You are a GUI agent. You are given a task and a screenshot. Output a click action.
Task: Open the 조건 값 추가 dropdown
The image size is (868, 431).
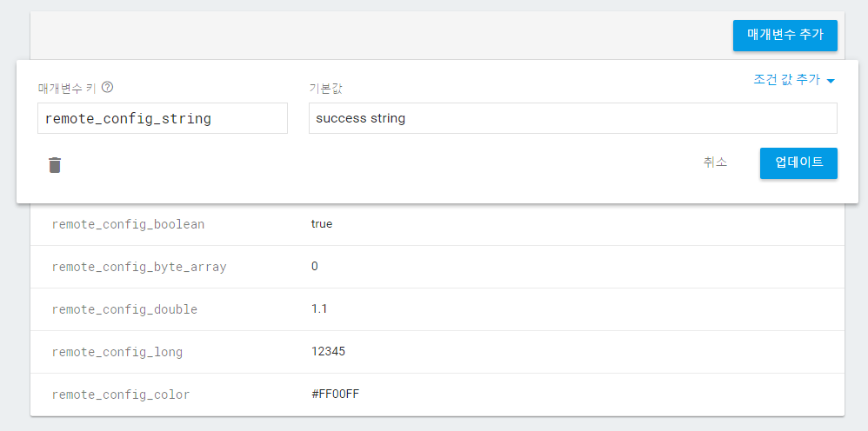[786, 79]
